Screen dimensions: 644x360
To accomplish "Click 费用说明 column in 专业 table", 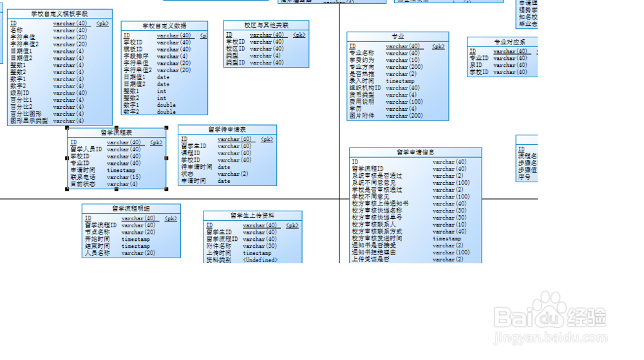I will click(x=362, y=102).
